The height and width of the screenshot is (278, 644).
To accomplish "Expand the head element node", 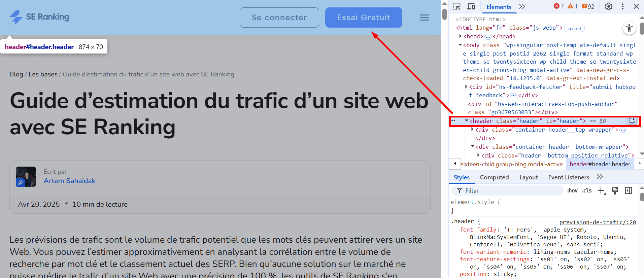I will tap(461, 36).
